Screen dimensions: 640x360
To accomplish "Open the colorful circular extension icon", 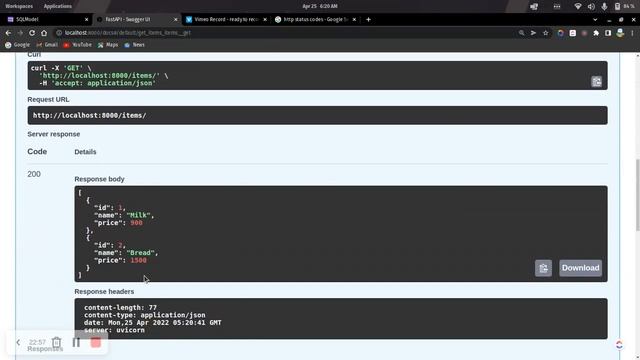I will pyautogui.click(x=560, y=33).
